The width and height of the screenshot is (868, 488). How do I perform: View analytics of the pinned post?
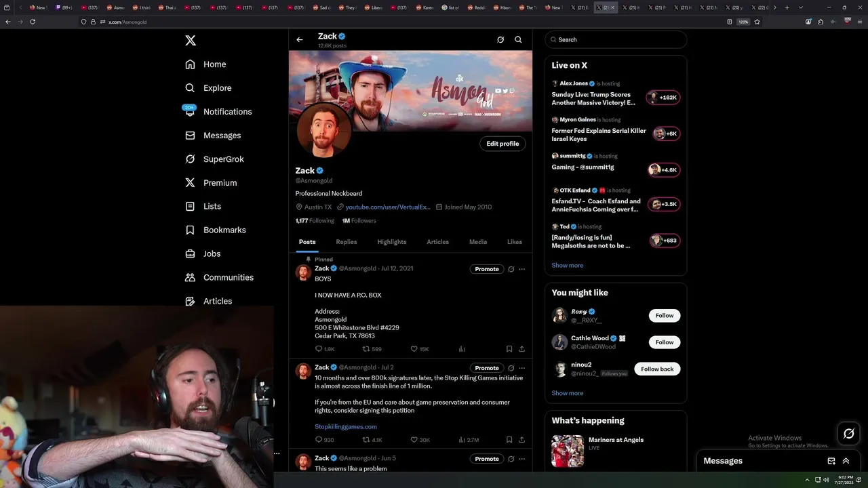pos(462,349)
